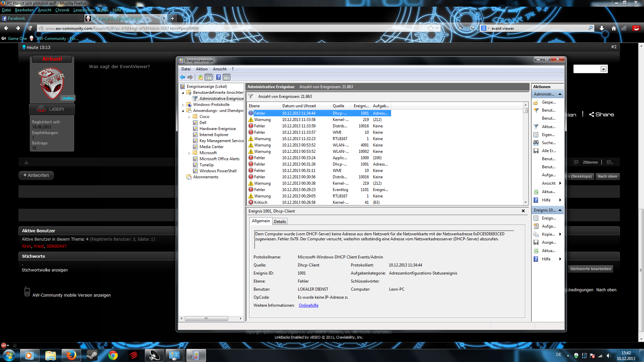Click the filter funnel icon above event list
Viewport: 644px width, 362px height.
(x=251, y=97)
